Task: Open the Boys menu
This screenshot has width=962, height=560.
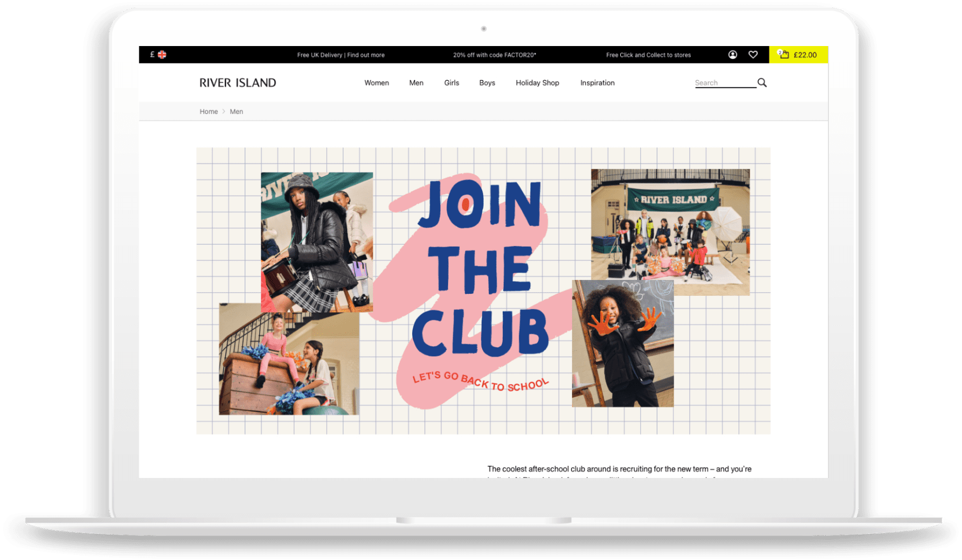Action: [487, 83]
